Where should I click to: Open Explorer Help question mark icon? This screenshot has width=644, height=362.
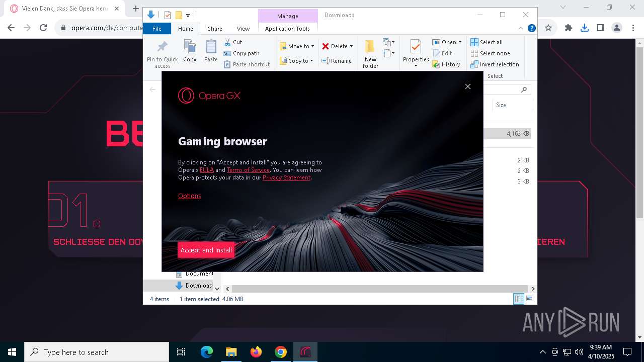(x=531, y=28)
